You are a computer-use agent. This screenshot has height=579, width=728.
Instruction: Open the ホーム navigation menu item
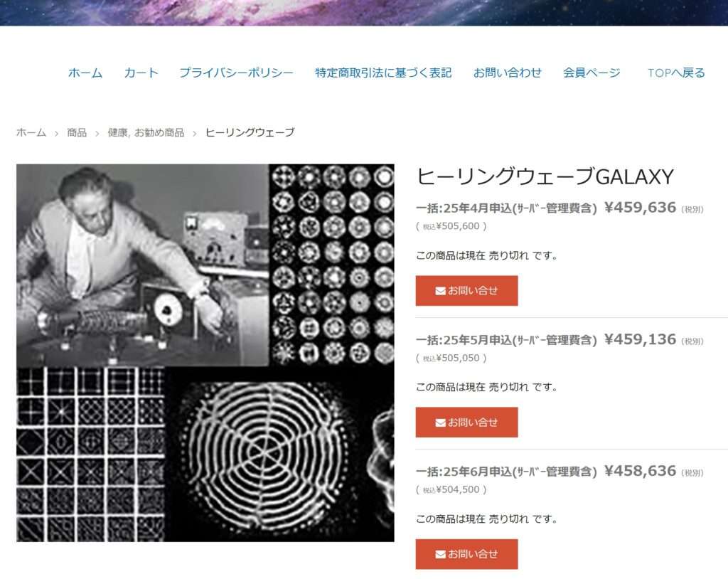[85, 73]
